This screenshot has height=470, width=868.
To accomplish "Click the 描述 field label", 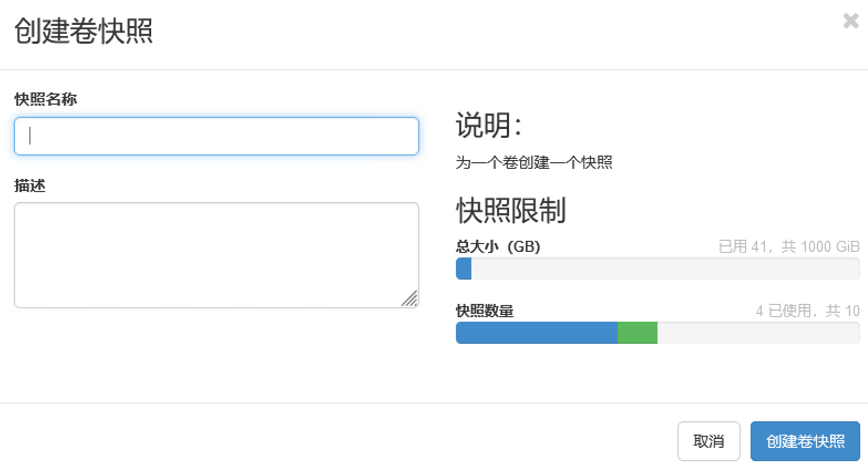I will coord(30,185).
